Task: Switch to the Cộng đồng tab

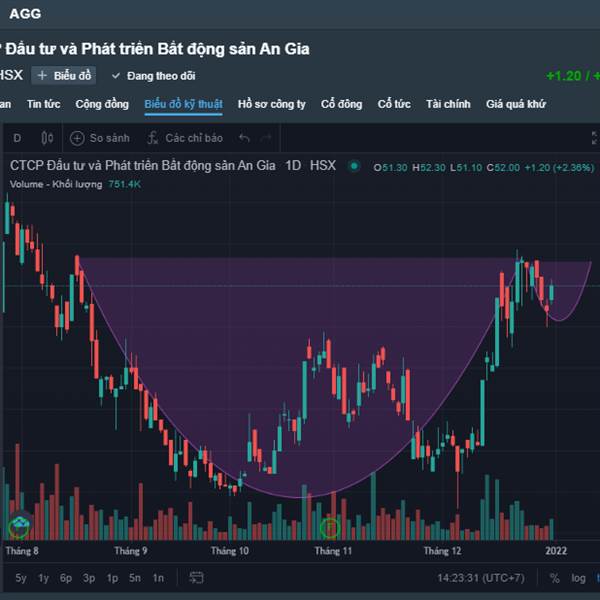Action: click(x=102, y=104)
